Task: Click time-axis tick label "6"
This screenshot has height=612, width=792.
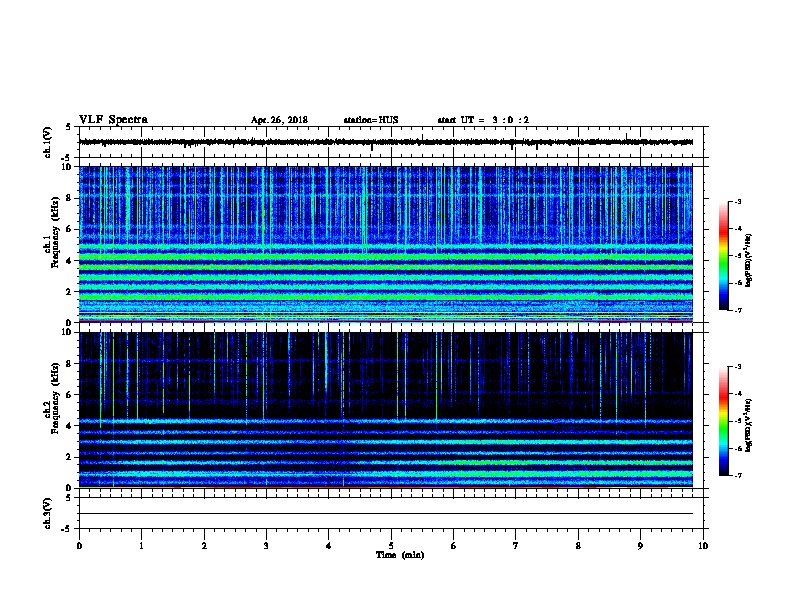Action: click(x=453, y=545)
